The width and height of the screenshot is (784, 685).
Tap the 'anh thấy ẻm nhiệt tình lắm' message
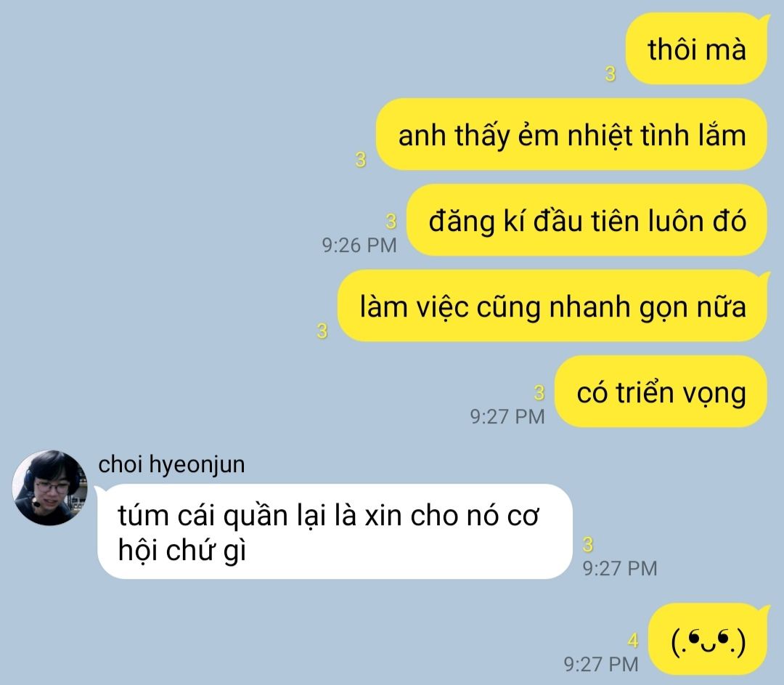coord(571,134)
